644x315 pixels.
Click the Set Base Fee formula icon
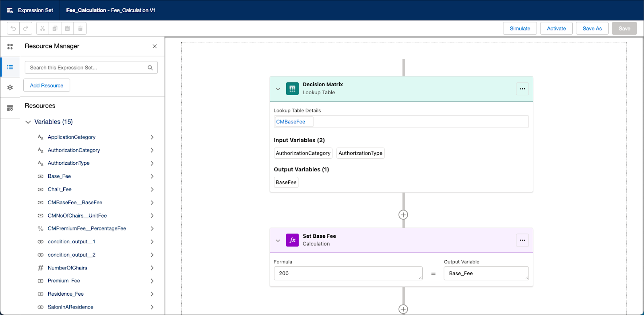point(292,240)
